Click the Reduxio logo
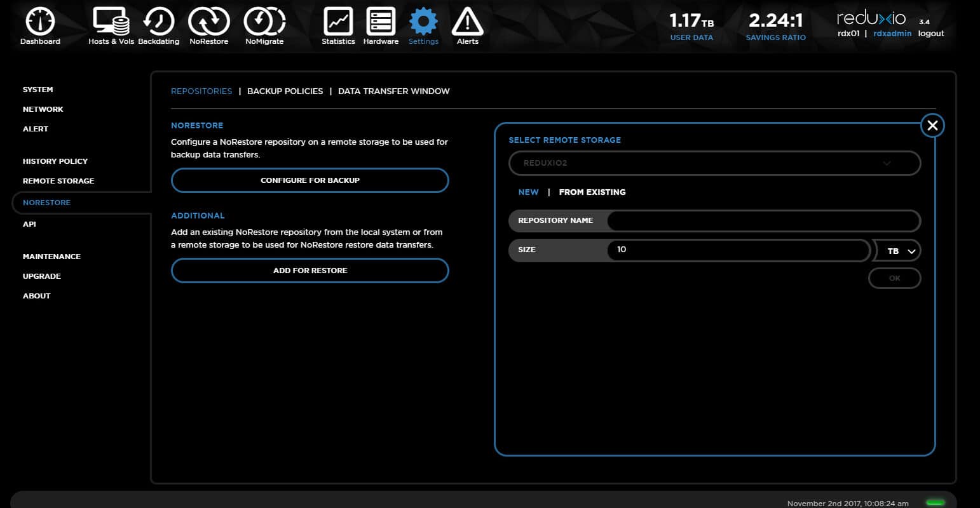980x508 pixels. (871, 18)
